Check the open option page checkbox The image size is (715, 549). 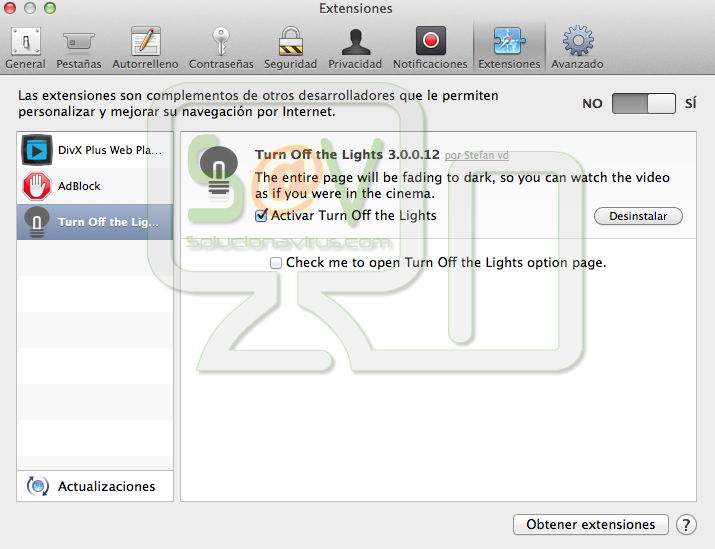coord(275,263)
